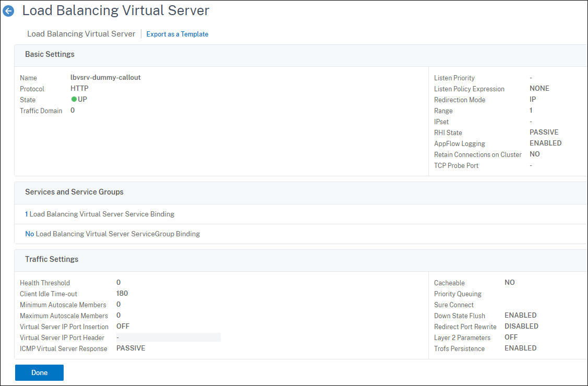This screenshot has width=588, height=386.
Task: Click the AppFlow Logging ENABLED value
Action: point(545,143)
